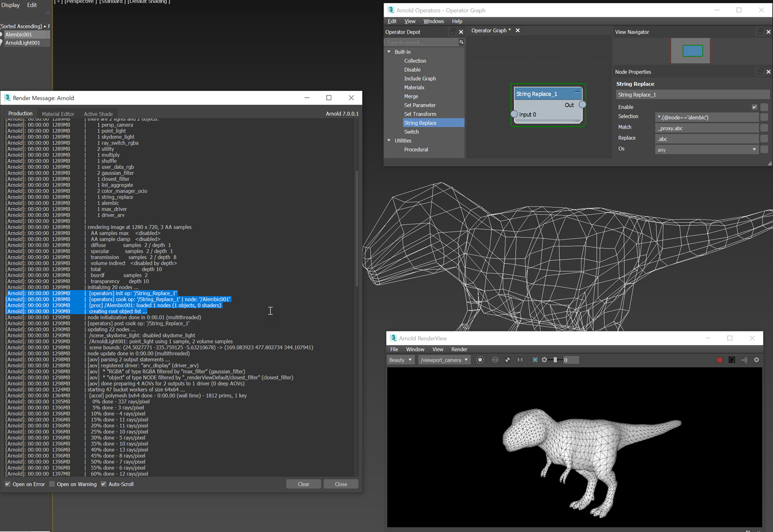Switch to the Material Editor tab
773x532 pixels.
pyautogui.click(x=58, y=114)
